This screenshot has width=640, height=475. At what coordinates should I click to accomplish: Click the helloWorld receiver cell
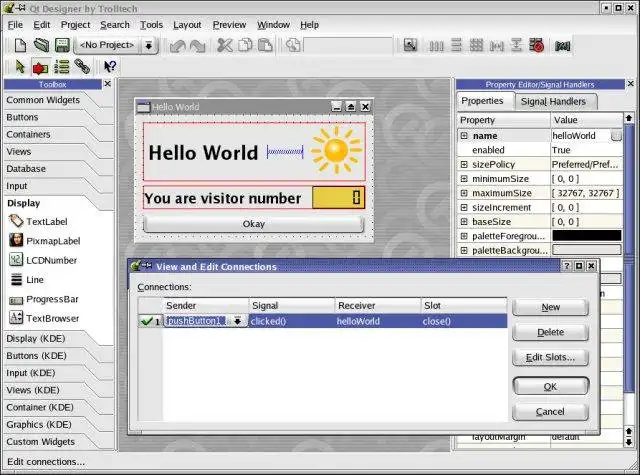click(378, 321)
